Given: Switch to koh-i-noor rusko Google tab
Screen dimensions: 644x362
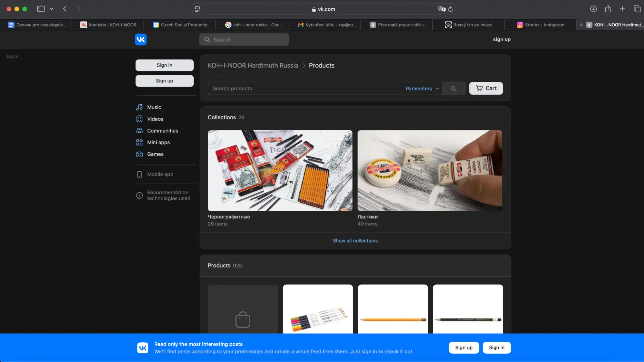Looking at the screenshot, I should click(254, 25).
